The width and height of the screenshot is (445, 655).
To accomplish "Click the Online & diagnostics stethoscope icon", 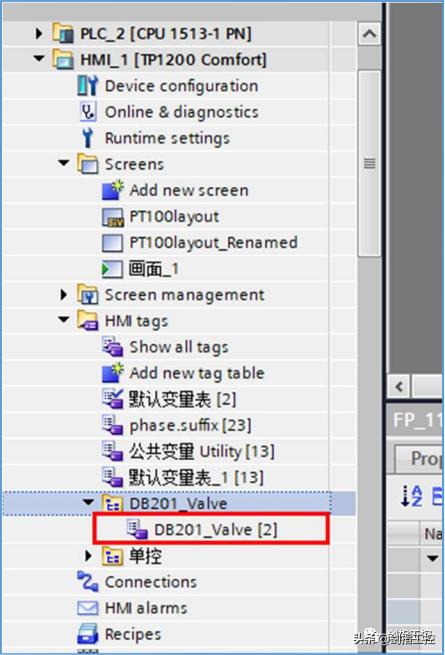I will pos(88,112).
